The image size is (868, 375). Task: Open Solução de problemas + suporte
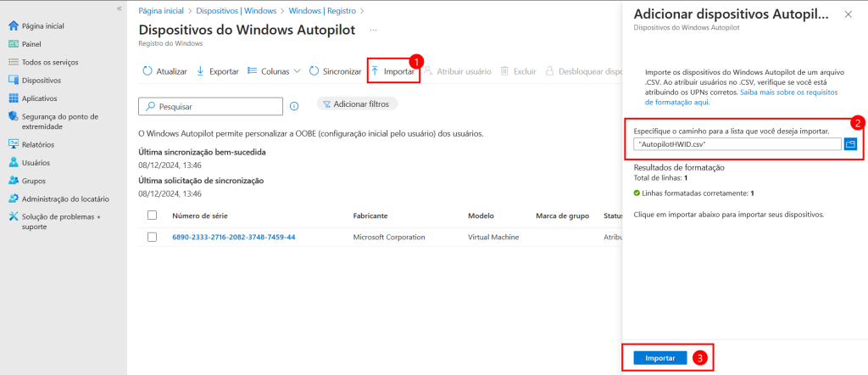(x=55, y=221)
